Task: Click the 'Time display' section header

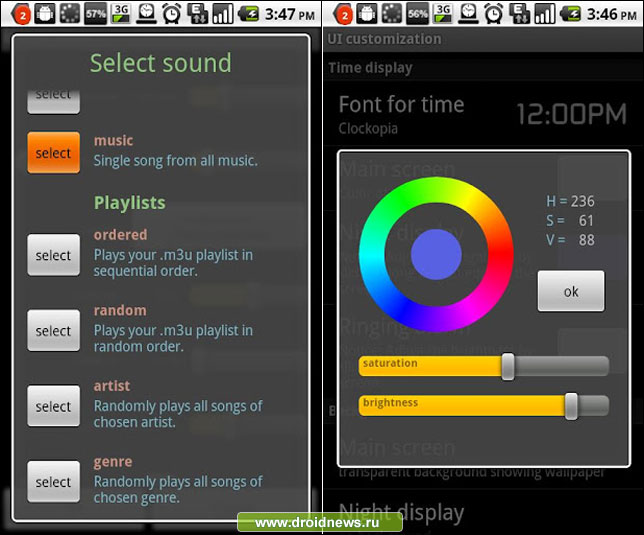Action: [x=370, y=68]
